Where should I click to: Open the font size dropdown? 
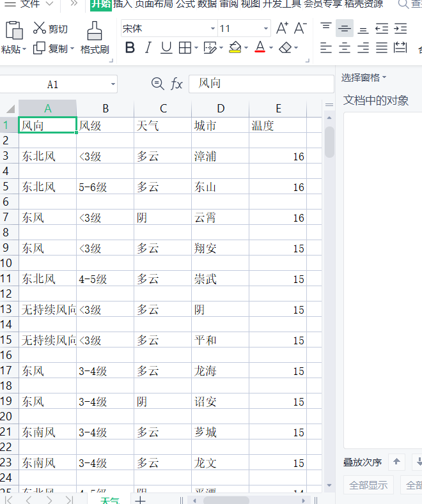(266, 29)
